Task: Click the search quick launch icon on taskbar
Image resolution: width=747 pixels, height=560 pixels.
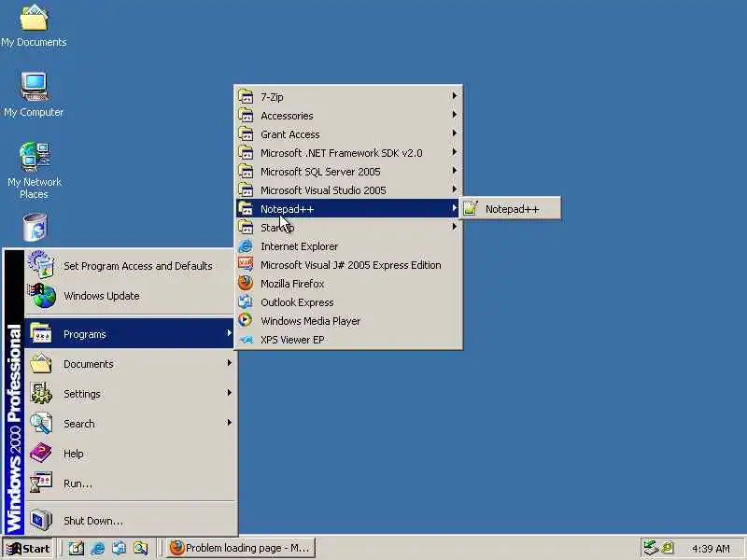Action: tap(141, 548)
